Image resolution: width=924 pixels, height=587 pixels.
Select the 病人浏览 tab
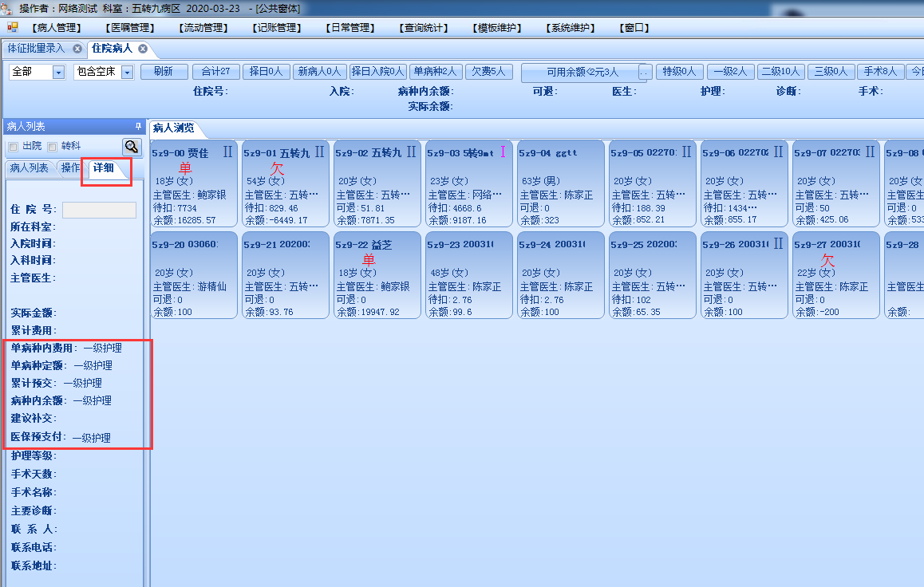click(173, 128)
